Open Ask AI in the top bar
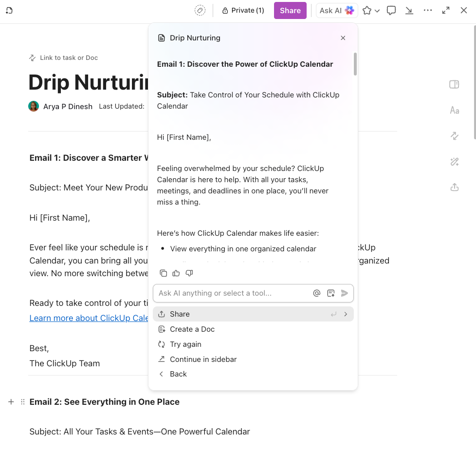 point(337,11)
